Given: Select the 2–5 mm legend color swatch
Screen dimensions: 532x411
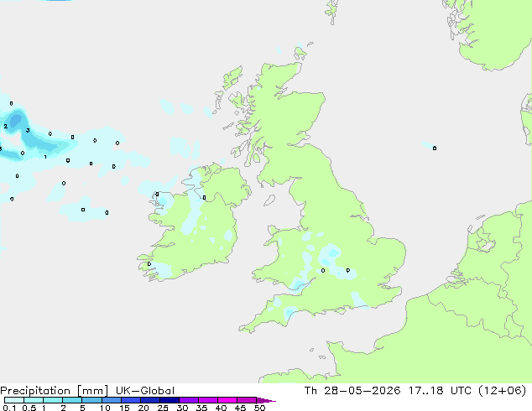Looking at the screenshot, I should point(72,400).
